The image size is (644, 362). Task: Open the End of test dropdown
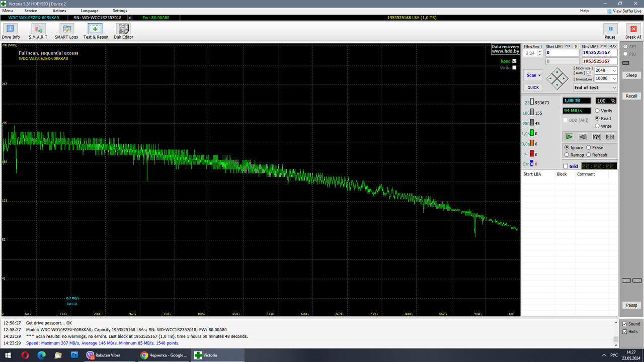click(x=595, y=87)
